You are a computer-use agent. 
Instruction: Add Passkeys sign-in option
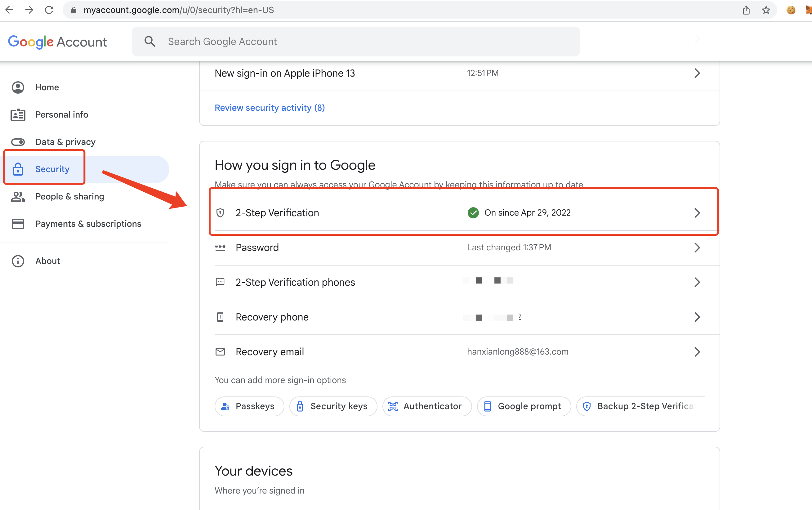point(249,406)
